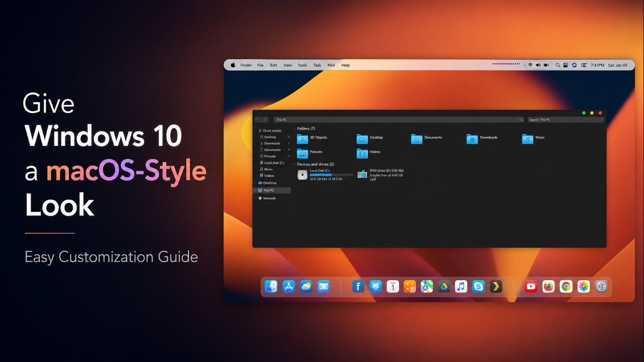Open the Finder menu
Screen dimensions: 644x362
coord(246,65)
